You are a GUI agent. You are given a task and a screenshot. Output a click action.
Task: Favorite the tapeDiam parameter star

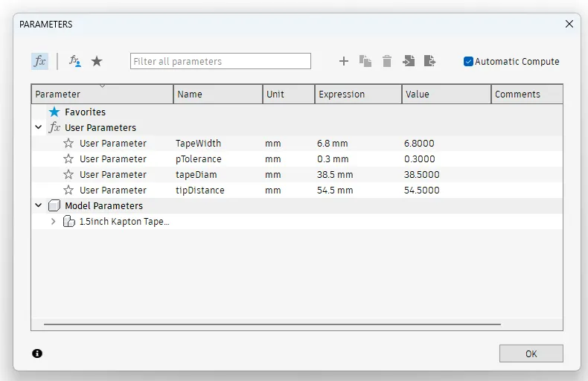pyautogui.click(x=68, y=174)
